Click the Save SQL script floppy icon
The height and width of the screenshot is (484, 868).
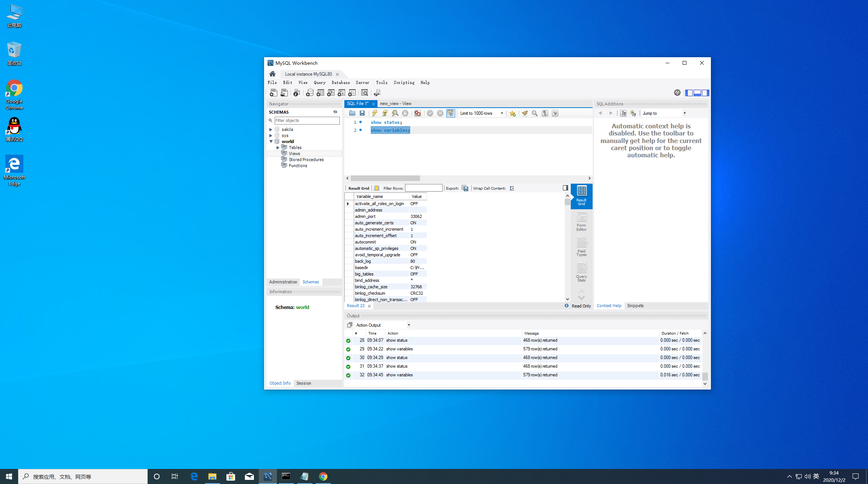(362, 113)
